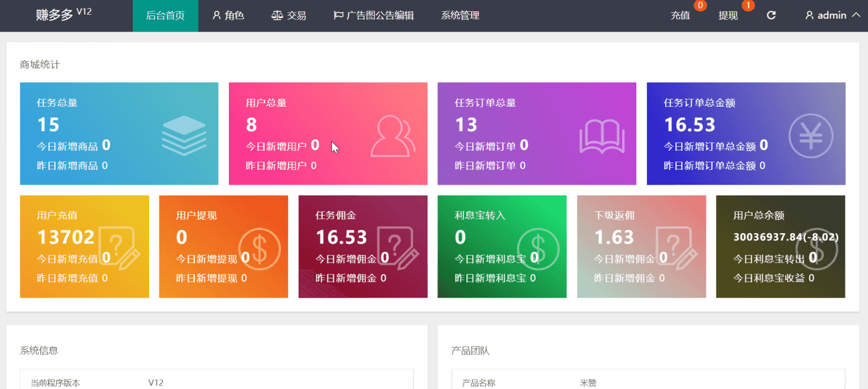This screenshot has width=868, height=389.
Task: Click the 任务总量 value 15
Action: [x=48, y=125]
